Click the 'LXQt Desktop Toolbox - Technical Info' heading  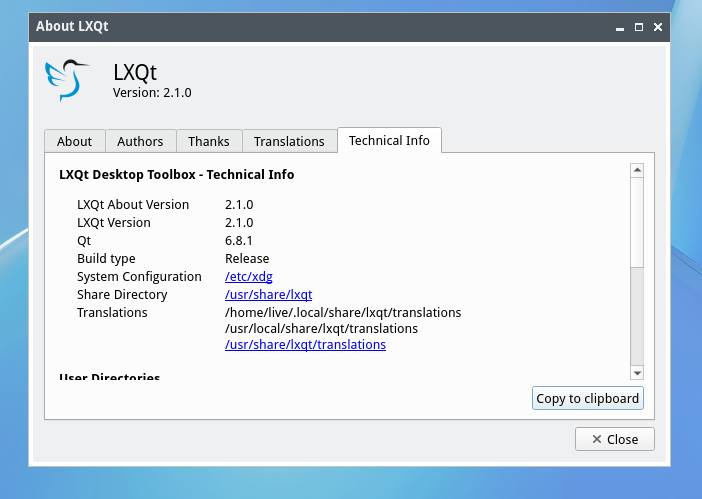(176, 175)
